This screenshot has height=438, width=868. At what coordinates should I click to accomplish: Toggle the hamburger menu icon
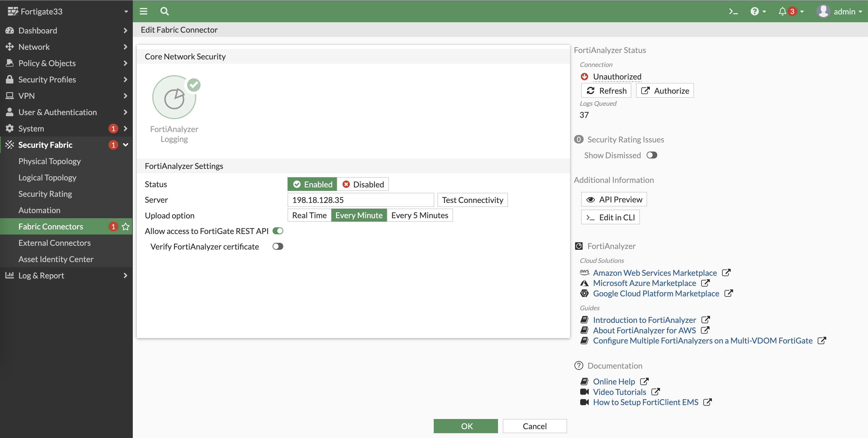pyautogui.click(x=144, y=12)
